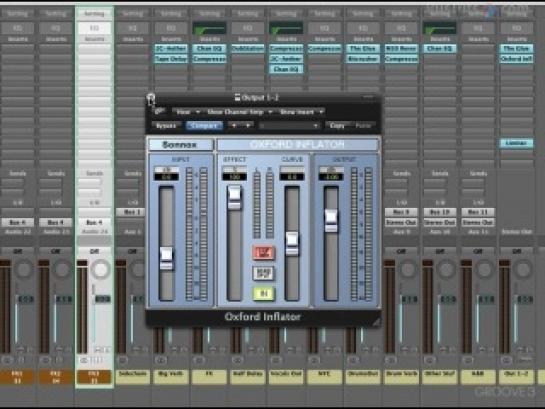Click the pan knob on the A&B channel
545x409 pixels.
(484, 269)
